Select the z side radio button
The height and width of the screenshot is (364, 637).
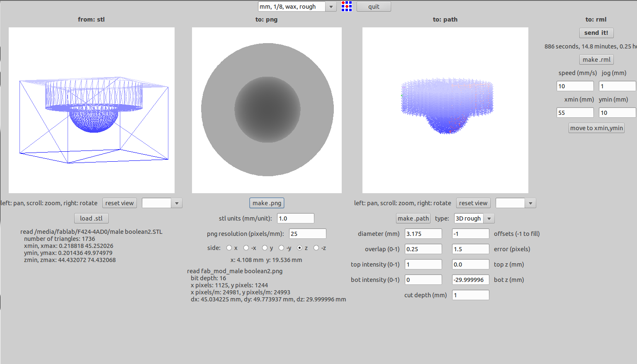pyautogui.click(x=299, y=248)
